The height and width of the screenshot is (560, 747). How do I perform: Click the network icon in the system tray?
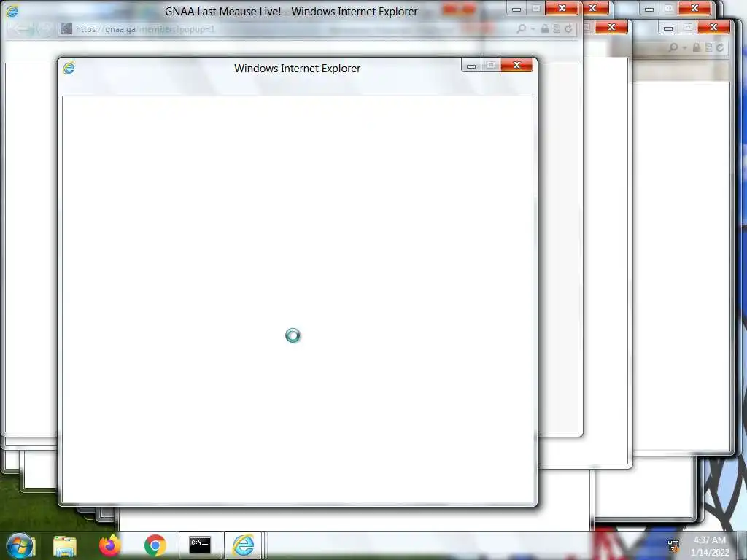(673, 545)
